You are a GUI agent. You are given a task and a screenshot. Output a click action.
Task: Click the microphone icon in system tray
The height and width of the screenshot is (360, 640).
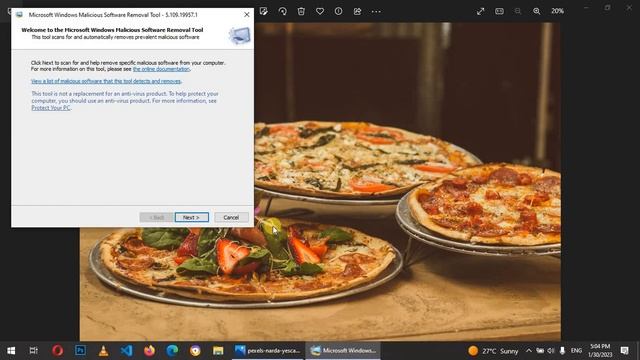[562, 351]
